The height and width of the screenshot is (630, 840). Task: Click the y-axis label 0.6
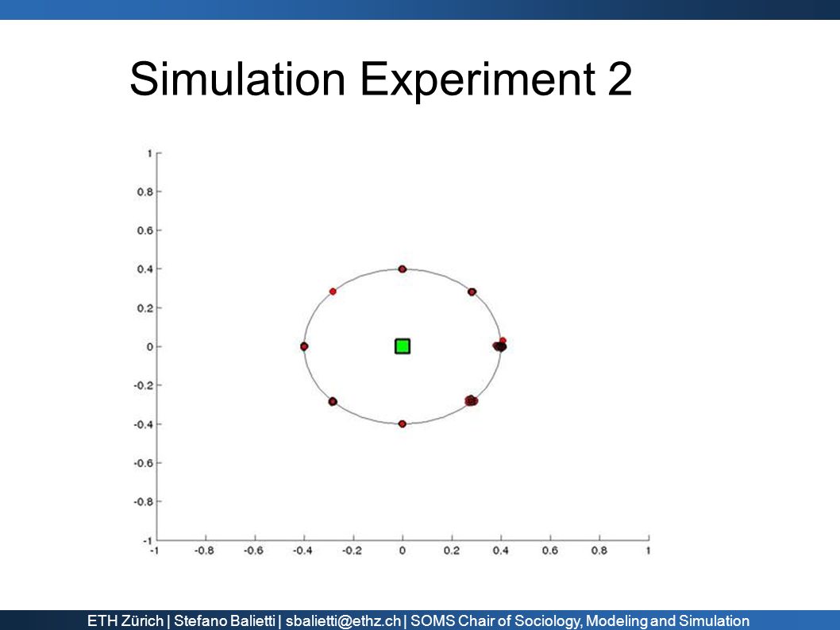144,230
